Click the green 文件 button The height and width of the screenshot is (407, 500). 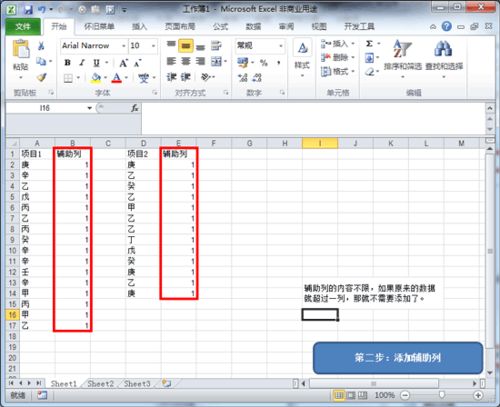(23, 26)
